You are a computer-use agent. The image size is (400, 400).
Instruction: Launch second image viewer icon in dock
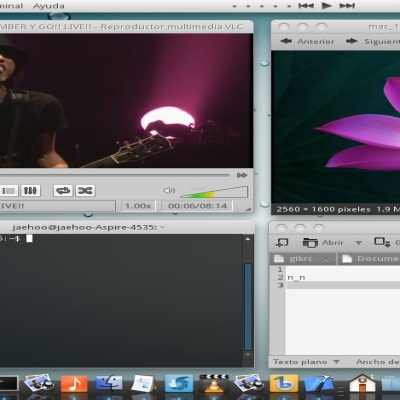click(x=248, y=383)
